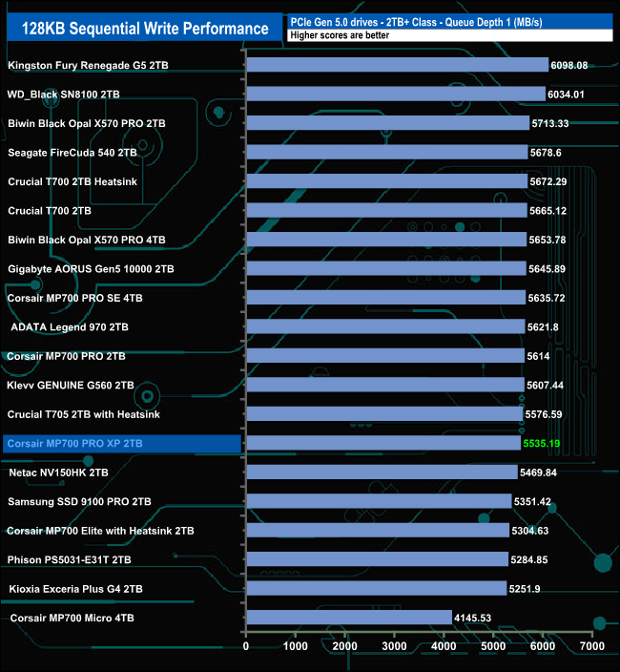Image resolution: width=620 pixels, height=672 pixels.
Task: Select the 'Crucial T700 2TB Heatsink' label
Action: coord(72,181)
